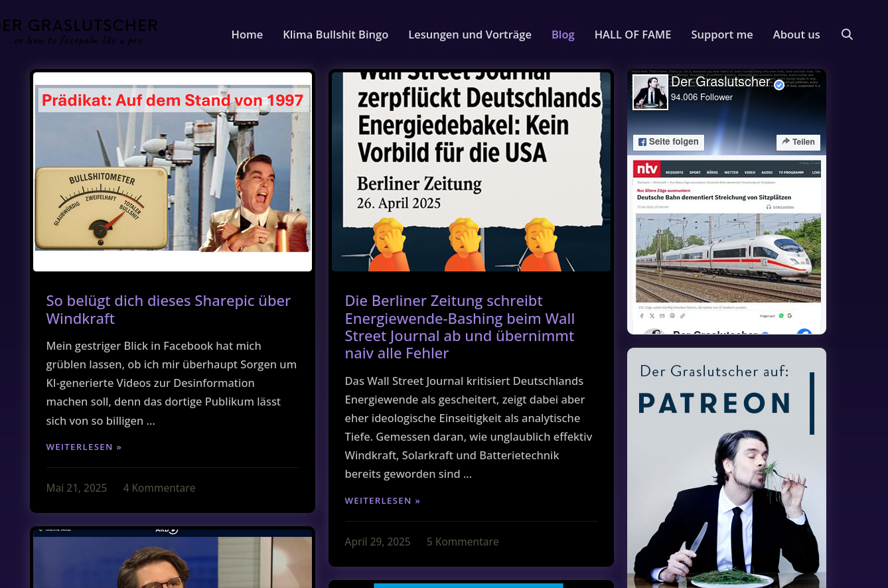888x588 pixels.
Task: Open the search magnifier icon
Action: pos(847,35)
